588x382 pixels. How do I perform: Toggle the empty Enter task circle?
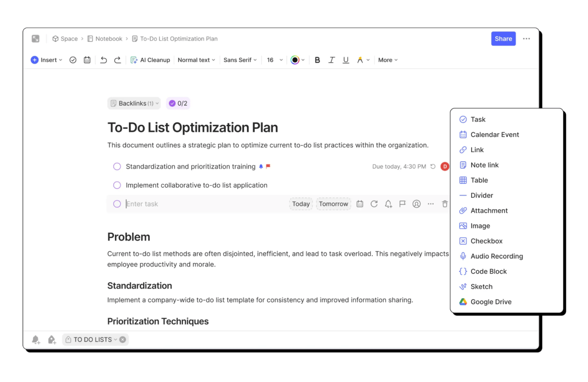coord(117,204)
